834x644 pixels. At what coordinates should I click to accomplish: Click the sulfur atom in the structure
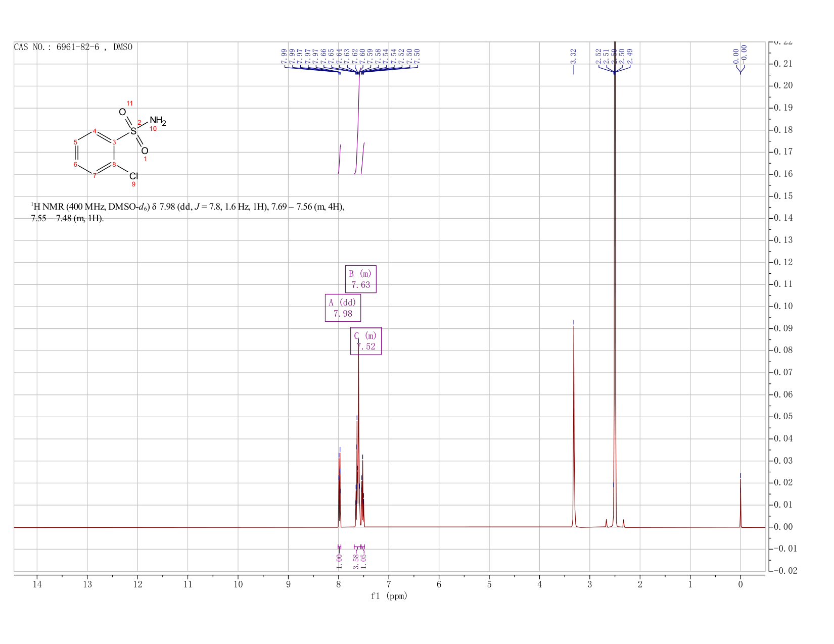click(133, 131)
